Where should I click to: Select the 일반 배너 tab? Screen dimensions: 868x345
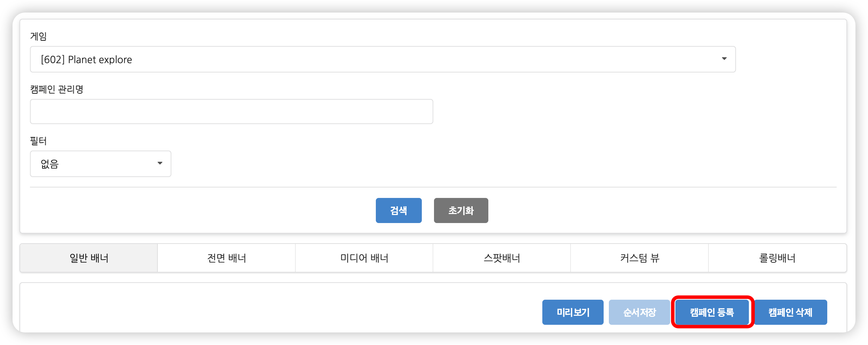click(89, 258)
